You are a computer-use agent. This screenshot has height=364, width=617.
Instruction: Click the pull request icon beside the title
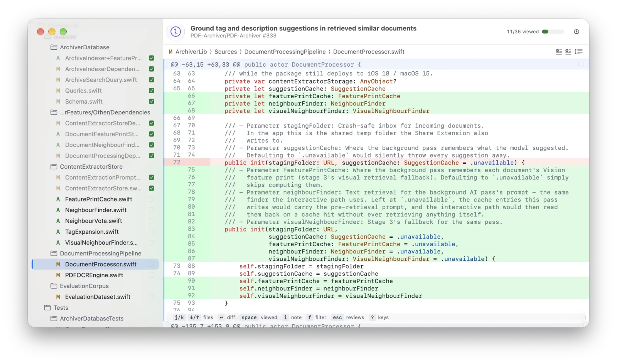tap(175, 32)
